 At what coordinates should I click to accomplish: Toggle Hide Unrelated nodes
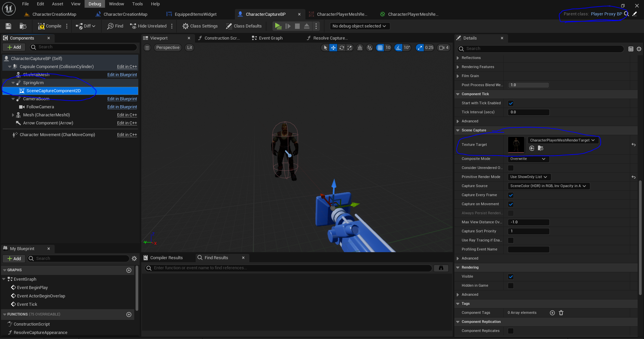click(148, 26)
